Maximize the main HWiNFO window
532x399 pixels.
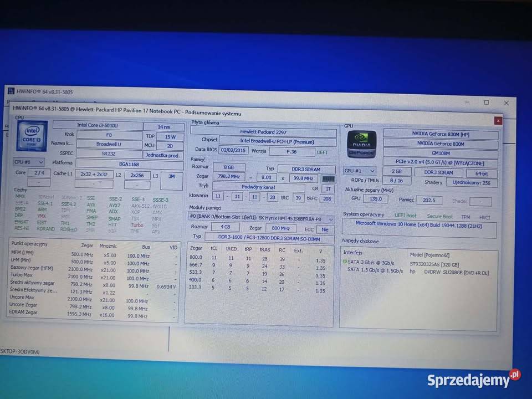486,102
